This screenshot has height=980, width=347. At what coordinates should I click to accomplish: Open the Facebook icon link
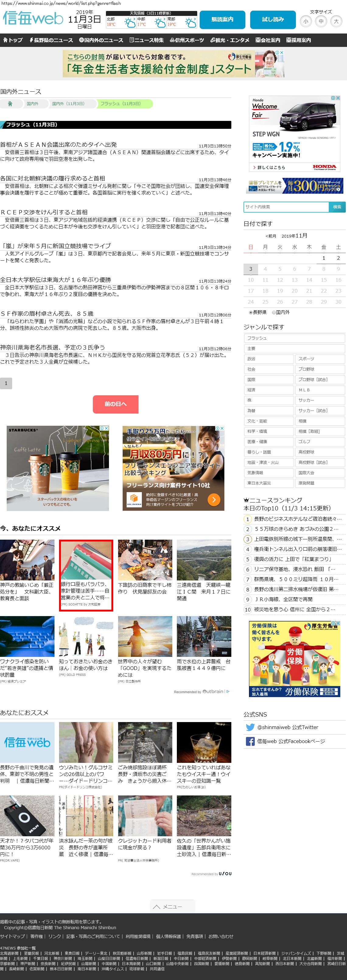[250, 741]
